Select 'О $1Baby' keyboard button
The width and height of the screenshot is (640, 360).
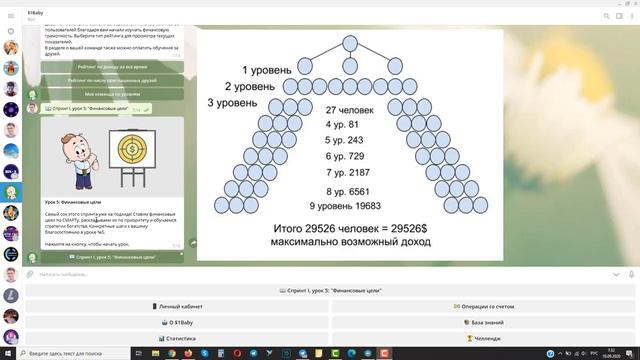coord(177,322)
